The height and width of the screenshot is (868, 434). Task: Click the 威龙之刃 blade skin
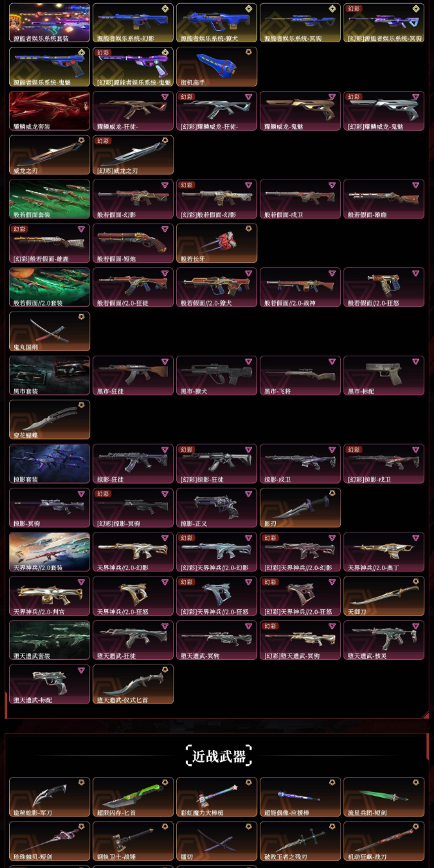point(49,155)
